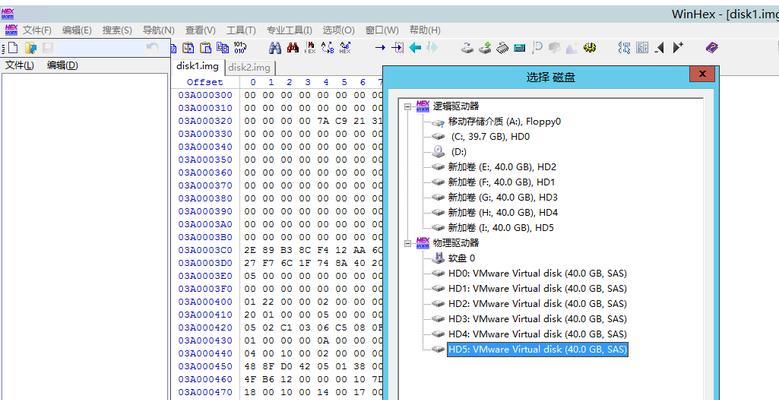Click the WinHex logo icon left of the 文件(F) menu
This screenshot has height=400, width=779.
point(11,30)
